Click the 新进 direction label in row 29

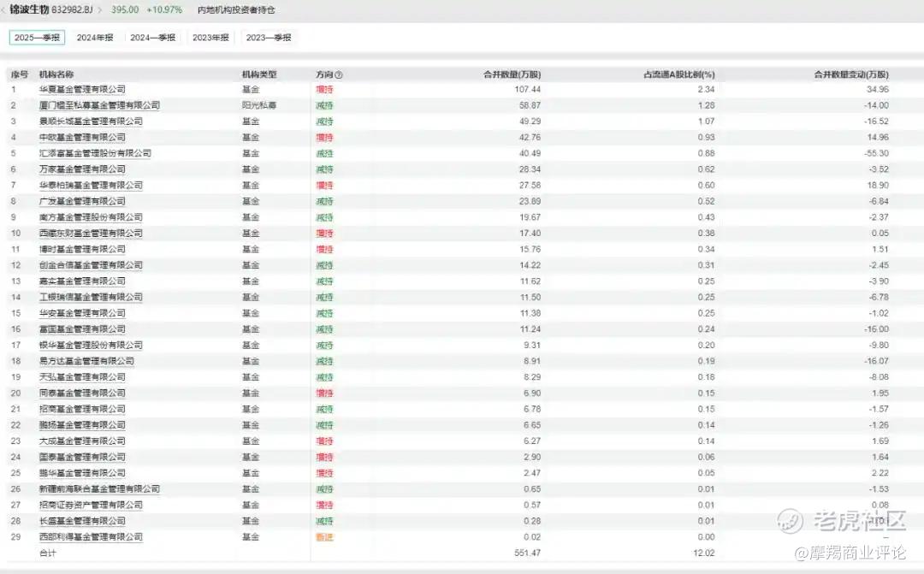click(325, 537)
